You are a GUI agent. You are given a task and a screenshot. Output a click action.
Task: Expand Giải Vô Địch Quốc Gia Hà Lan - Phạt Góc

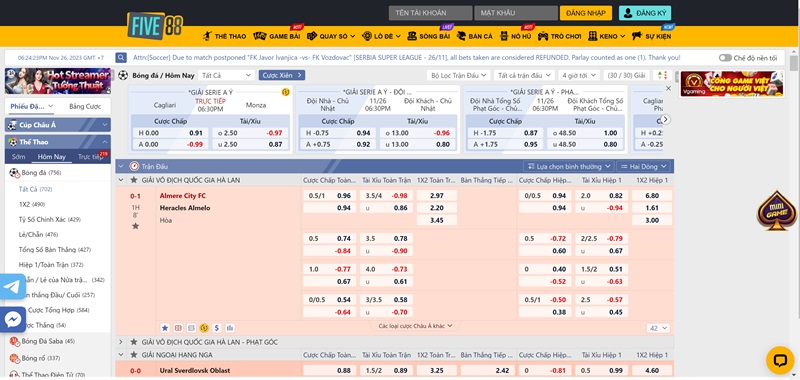(121, 342)
